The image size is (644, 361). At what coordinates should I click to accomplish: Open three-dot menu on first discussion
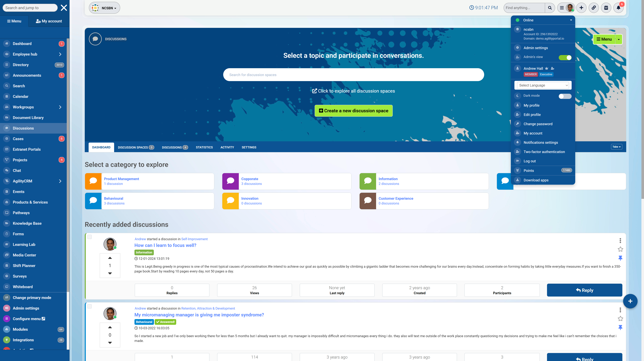click(620, 240)
